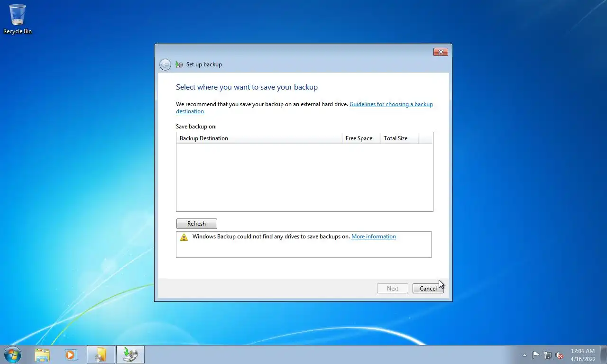
Task: Open the More information link
Action: [x=374, y=237]
